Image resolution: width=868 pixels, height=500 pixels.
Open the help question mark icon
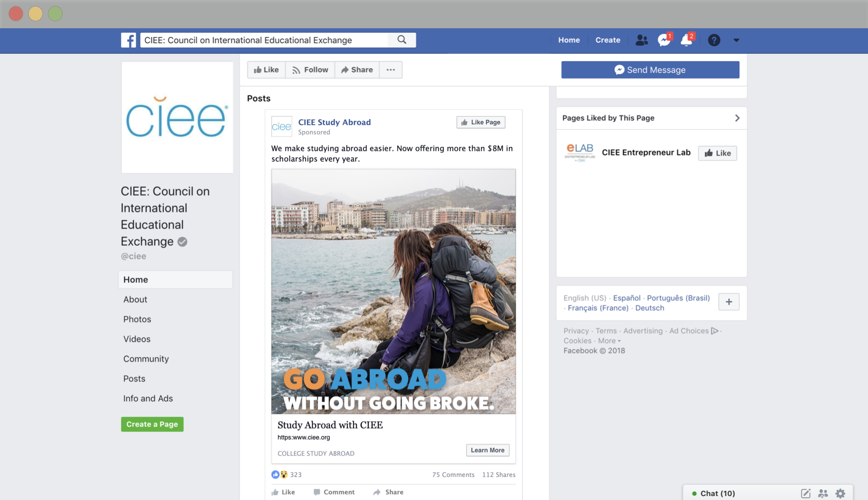(x=714, y=40)
